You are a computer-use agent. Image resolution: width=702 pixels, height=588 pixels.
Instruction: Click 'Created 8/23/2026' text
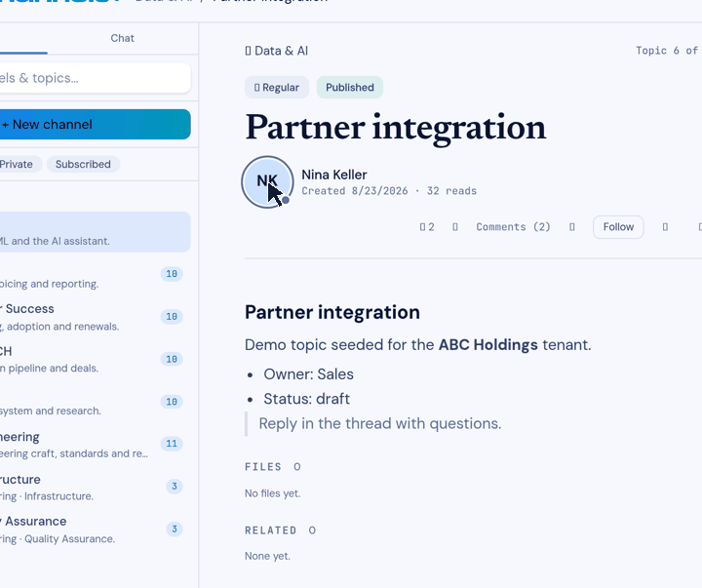pos(355,191)
